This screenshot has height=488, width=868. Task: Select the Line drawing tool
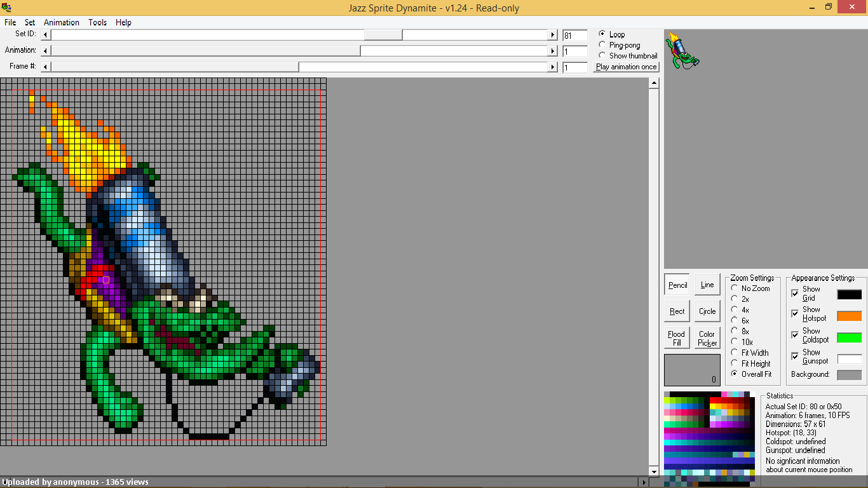[707, 285]
